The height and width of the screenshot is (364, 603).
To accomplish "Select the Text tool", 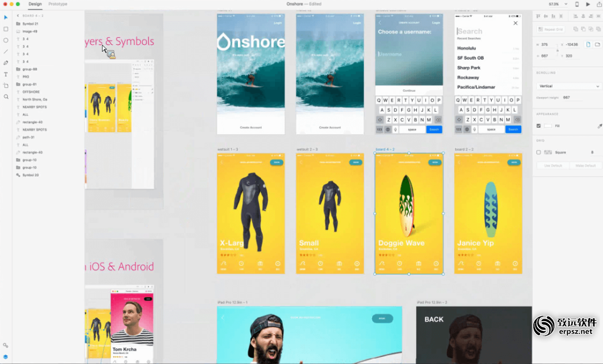I will click(x=6, y=74).
